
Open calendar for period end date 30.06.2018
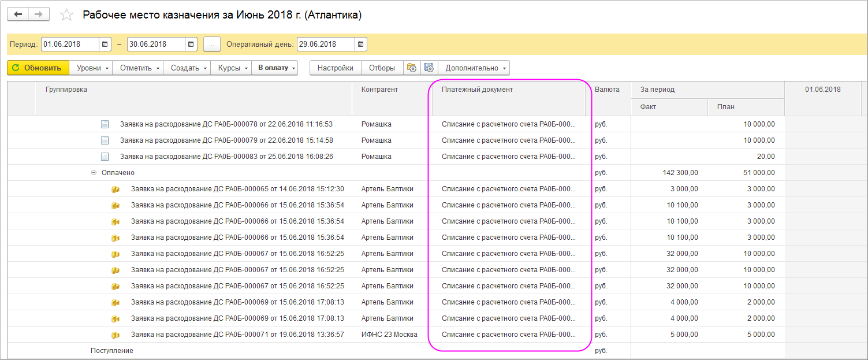click(191, 44)
